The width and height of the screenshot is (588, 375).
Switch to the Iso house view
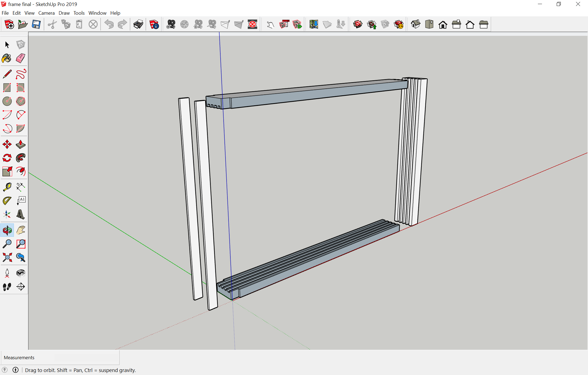pyautogui.click(x=416, y=24)
